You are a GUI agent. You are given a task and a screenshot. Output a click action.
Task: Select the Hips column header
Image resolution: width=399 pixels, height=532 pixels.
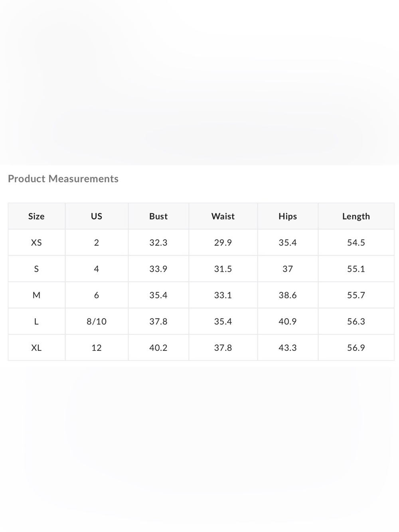click(x=288, y=216)
